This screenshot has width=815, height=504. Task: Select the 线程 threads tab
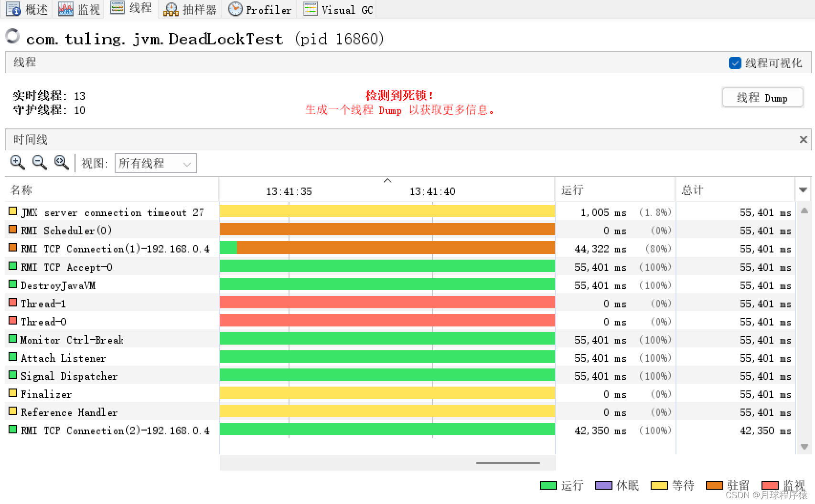coord(131,8)
